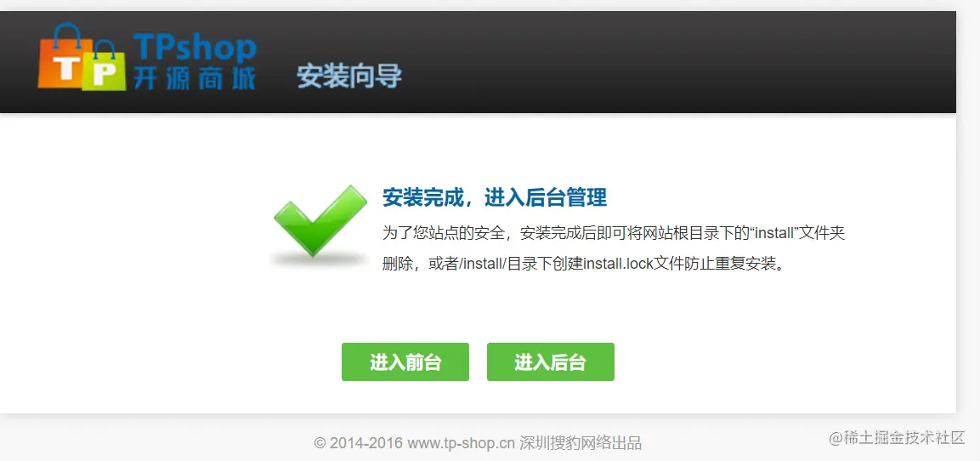Click the 进入前台 green button

(x=405, y=361)
